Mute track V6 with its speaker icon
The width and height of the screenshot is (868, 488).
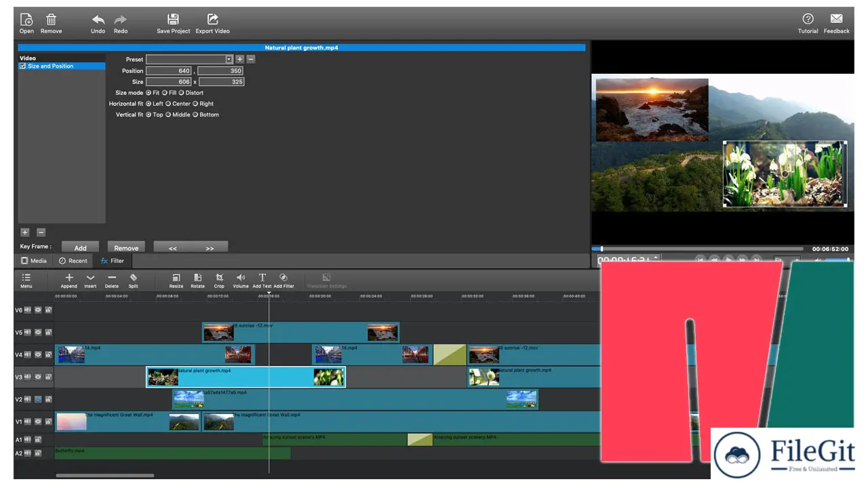28,310
